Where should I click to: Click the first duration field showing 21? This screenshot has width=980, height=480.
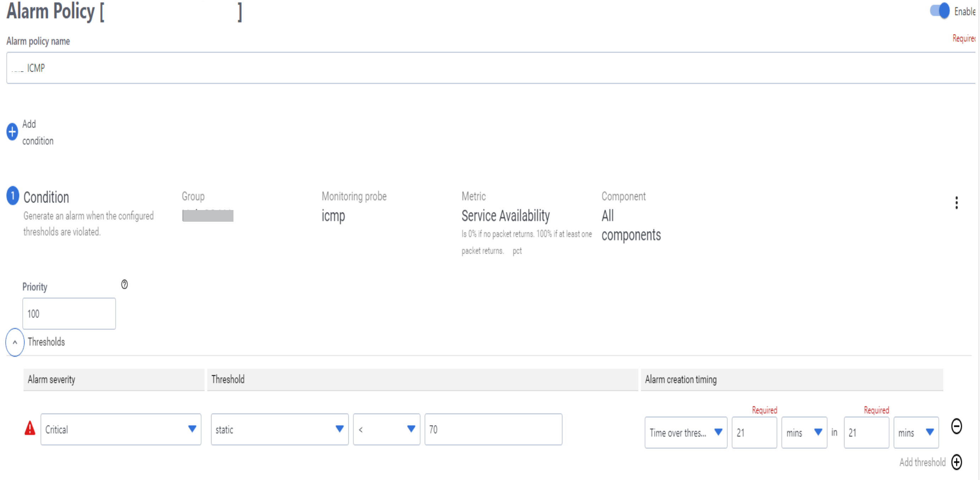pos(754,432)
